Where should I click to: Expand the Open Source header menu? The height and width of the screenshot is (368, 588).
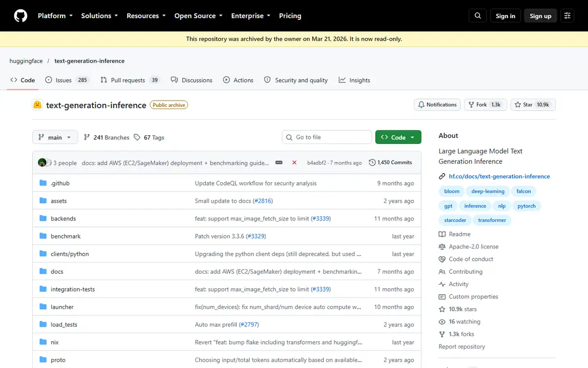pos(198,16)
